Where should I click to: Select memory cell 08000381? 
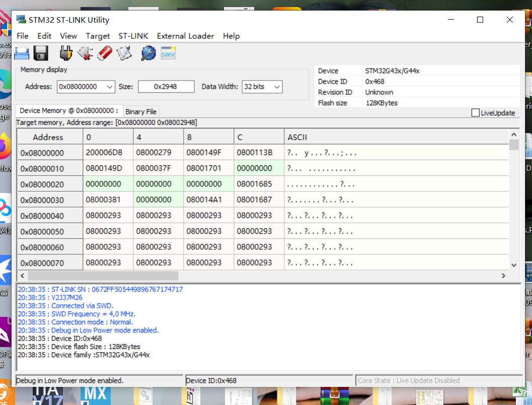(108, 200)
